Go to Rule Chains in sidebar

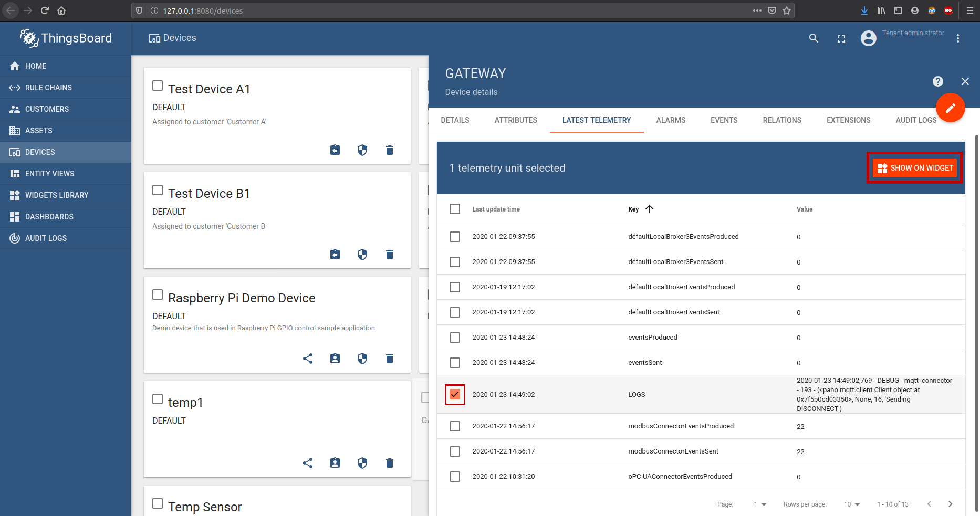(x=65, y=88)
